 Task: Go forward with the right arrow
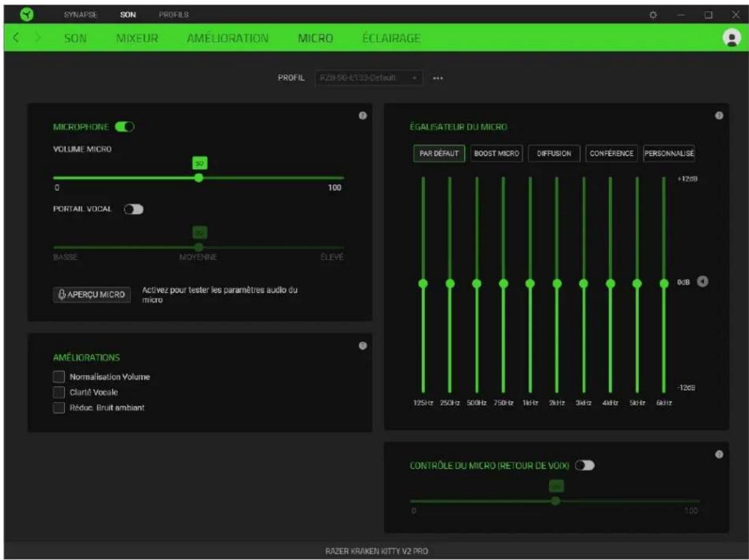click(37, 38)
